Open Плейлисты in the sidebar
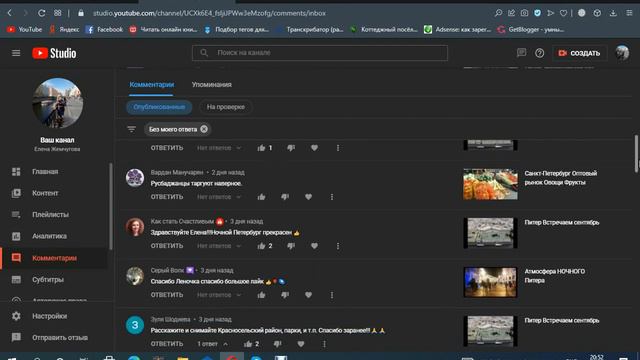Image resolution: width=640 pixels, height=360 pixels. tap(50, 215)
